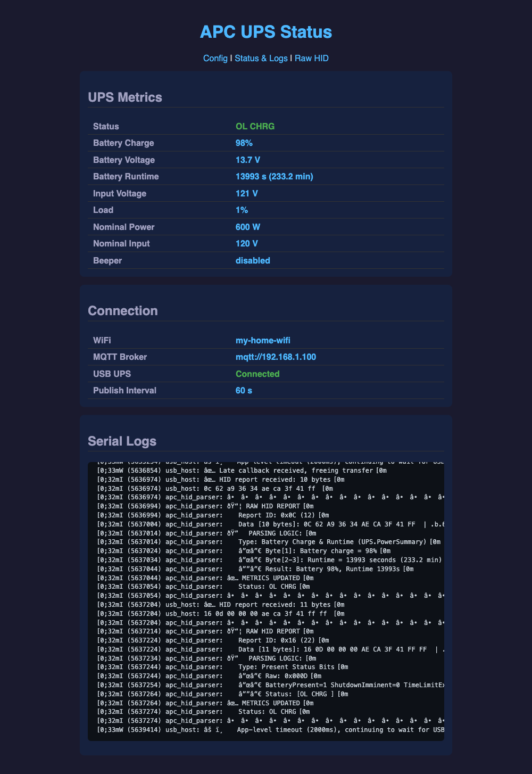
Task: Click the APC UPS Status title
Action: click(x=266, y=32)
